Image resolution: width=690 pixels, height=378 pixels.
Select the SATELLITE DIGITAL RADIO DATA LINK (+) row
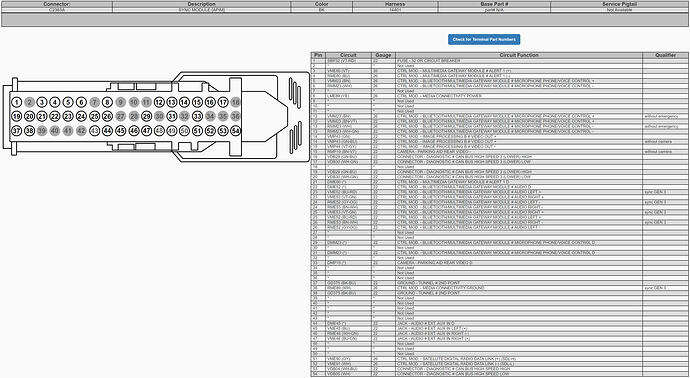coord(499,359)
